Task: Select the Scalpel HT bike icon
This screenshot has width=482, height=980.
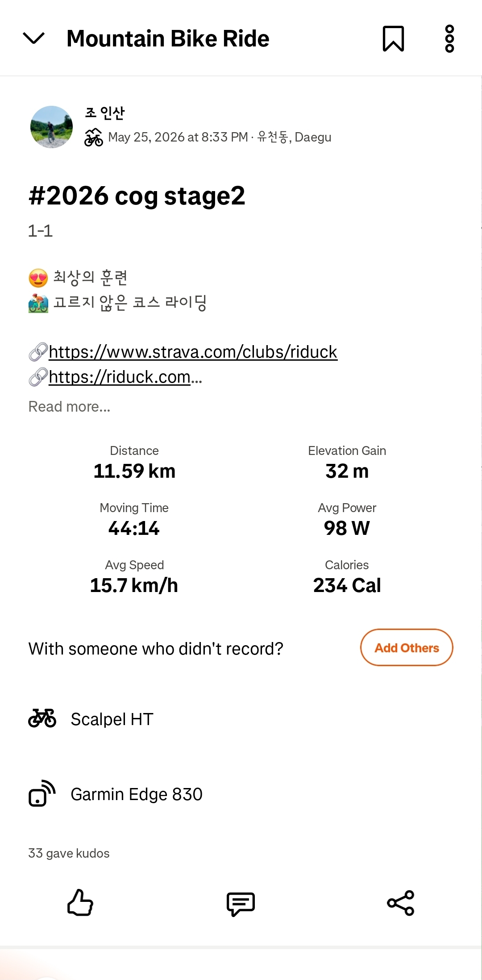Action: [42, 718]
